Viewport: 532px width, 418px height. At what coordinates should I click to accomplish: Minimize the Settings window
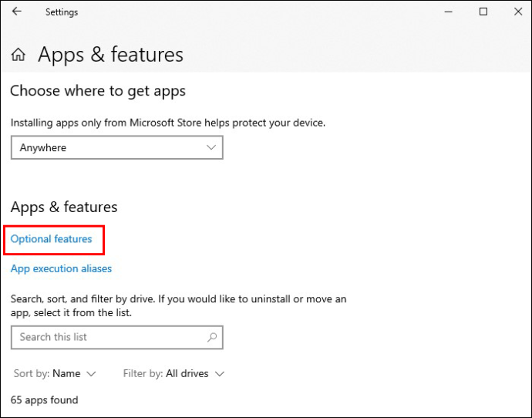(448, 12)
